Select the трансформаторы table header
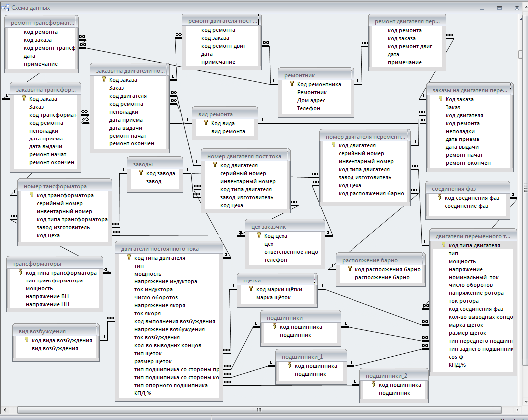Image resolution: width=528 pixels, height=420 pixels. click(x=54, y=264)
